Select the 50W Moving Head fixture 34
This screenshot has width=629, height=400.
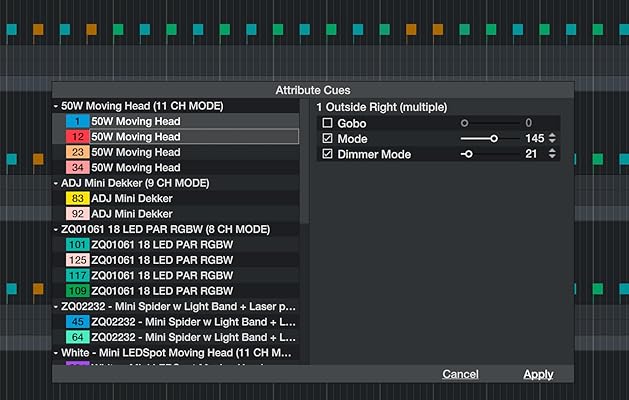(x=135, y=167)
